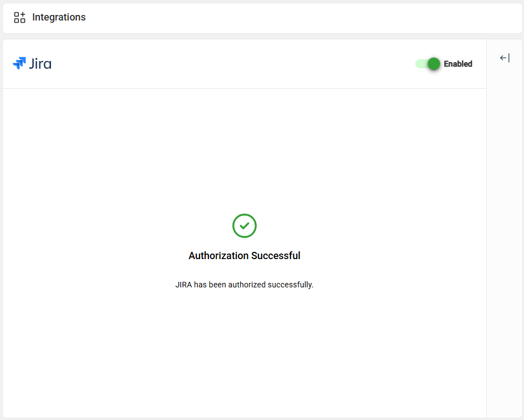
Task: Click the vertical bar of collapse icon
Action: [x=508, y=58]
